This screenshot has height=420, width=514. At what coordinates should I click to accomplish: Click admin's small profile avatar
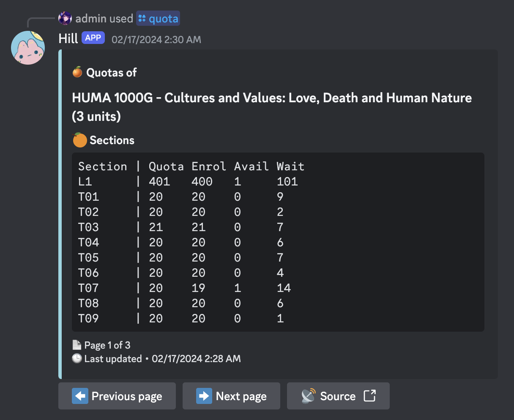coord(65,19)
